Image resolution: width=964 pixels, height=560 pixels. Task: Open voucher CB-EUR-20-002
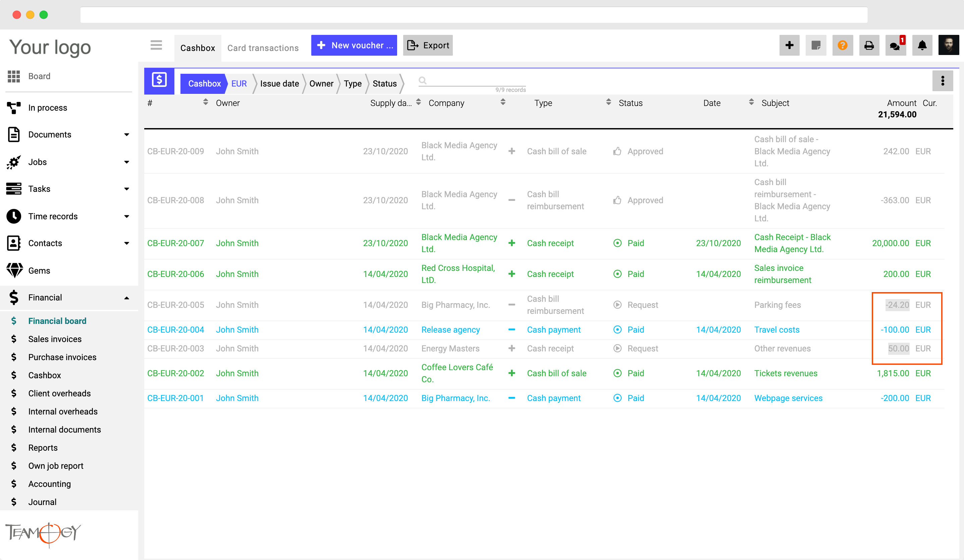tap(175, 373)
